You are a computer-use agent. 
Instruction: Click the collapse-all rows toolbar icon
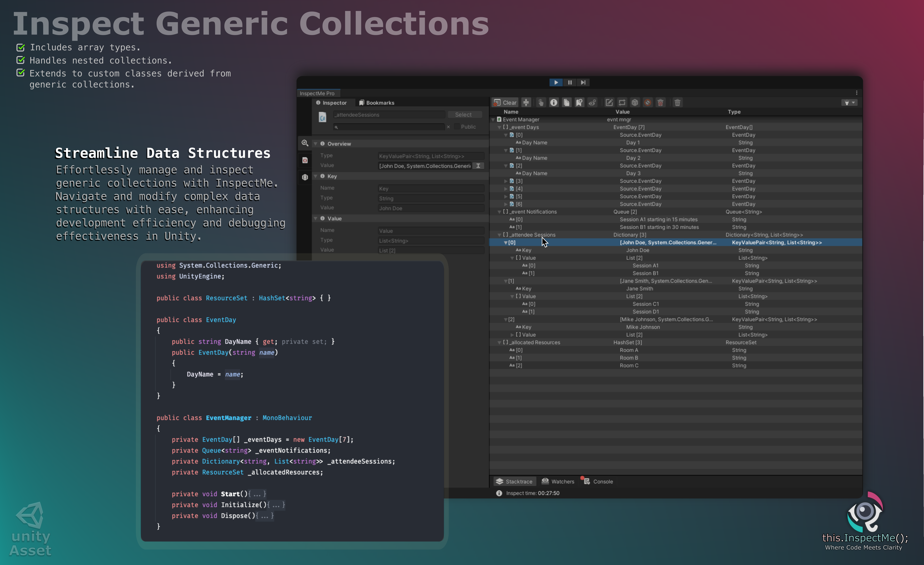point(526,103)
